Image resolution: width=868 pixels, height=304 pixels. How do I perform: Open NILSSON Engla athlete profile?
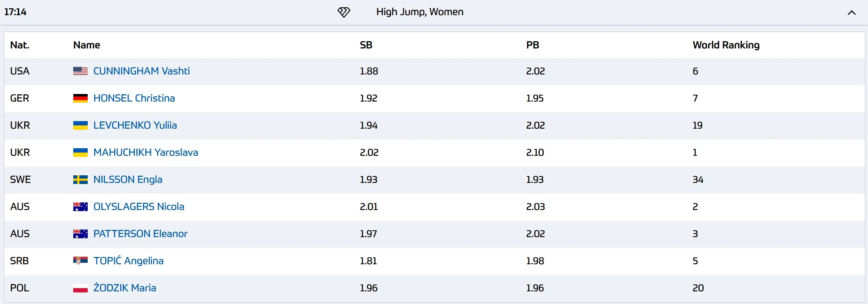point(128,180)
